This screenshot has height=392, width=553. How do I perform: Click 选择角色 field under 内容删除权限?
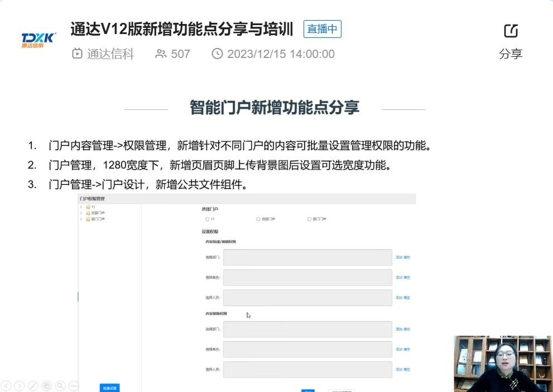[307, 349]
